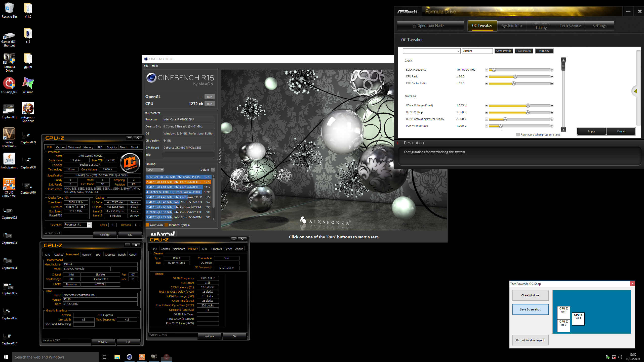Open the Formula Drive profile dropdown

tap(432, 51)
